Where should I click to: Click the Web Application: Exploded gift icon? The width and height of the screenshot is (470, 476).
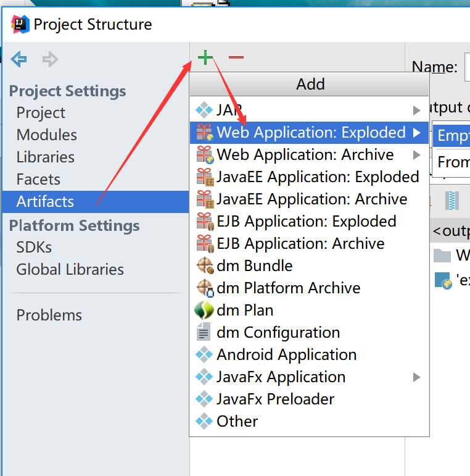point(205,132)
